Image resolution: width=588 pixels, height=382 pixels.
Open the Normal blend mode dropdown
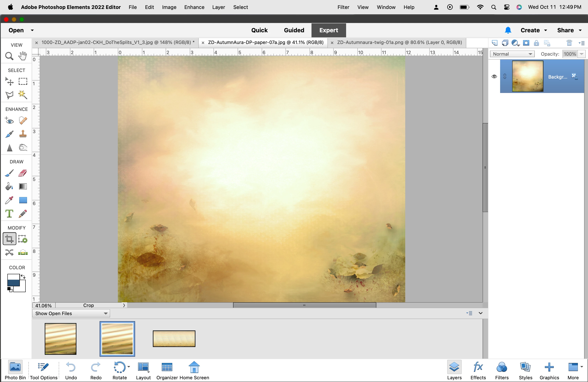tap(512, 54)
